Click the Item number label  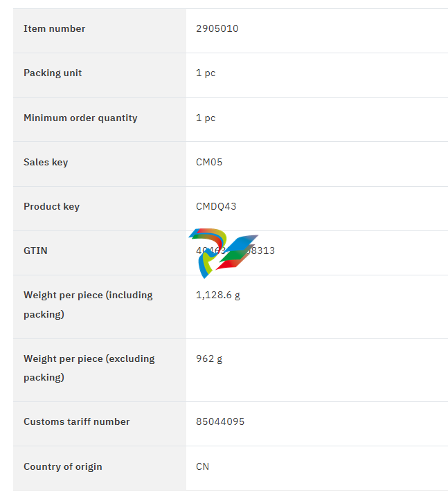(x=55, y=28)
